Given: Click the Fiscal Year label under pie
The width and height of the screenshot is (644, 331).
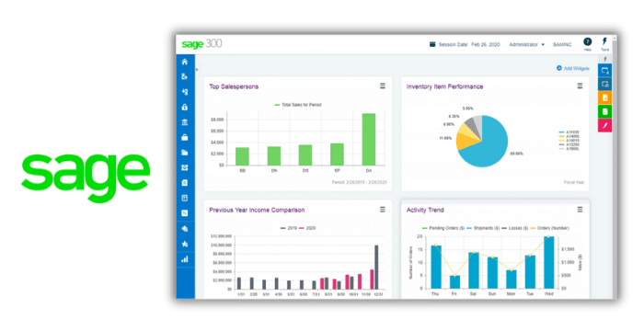Looking at the screenshot, I should [574, 182].
